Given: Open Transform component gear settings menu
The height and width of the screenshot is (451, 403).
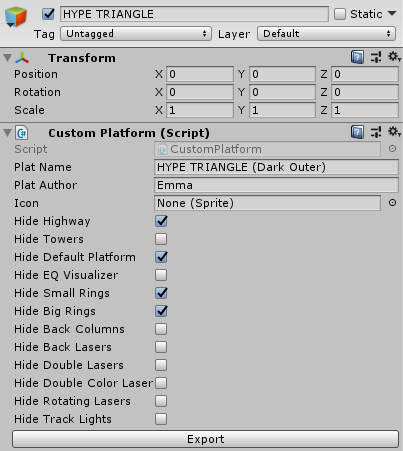Looking at the screenshot, I should pyautogui.click(x=394, y=57).
